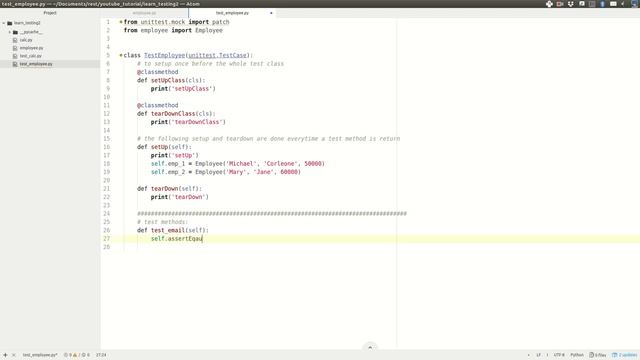Viewport: 640px width, 360px height.
Task: Click the 27:24 cursor position indicator
Action: coord(101,355)
